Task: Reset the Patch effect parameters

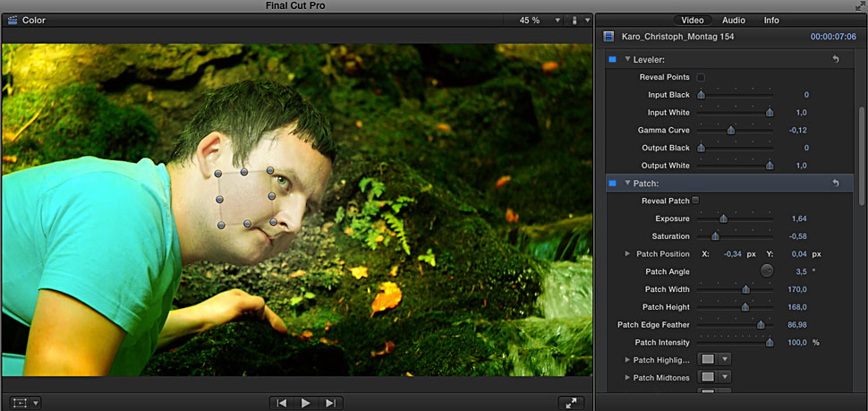Action: tap(835, 183)
